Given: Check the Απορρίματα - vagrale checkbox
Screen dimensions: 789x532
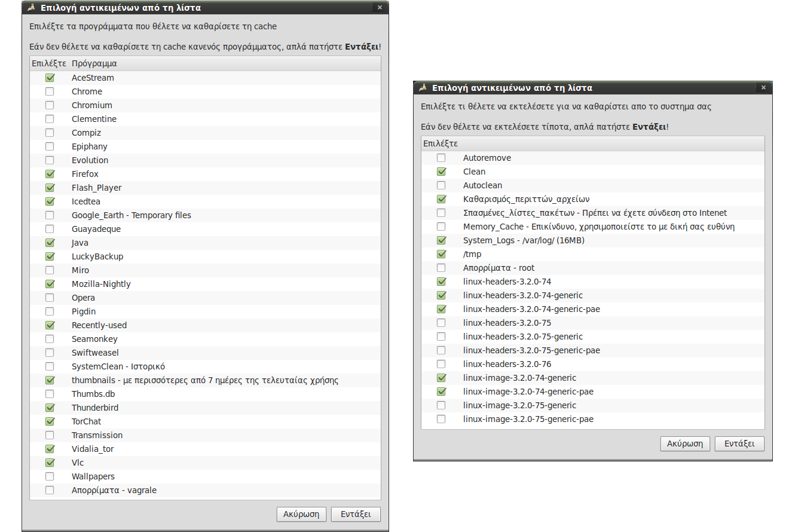Looking at the screenshot, I should tap(50, 490).
